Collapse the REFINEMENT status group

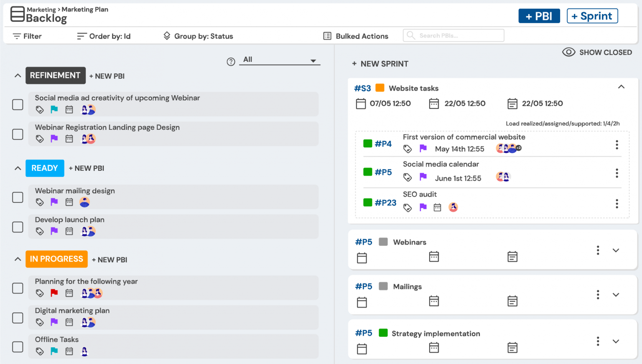tap(18, 76)
